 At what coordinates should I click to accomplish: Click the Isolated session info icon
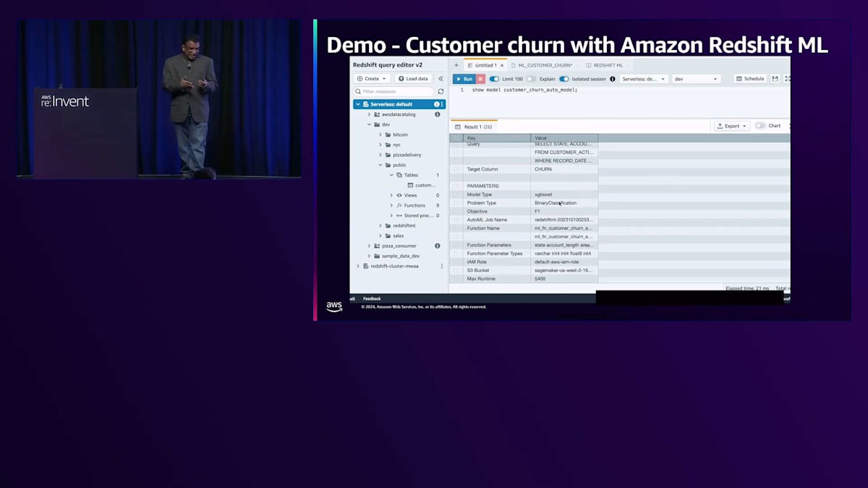pyautogui.click(x=613, y=79)
